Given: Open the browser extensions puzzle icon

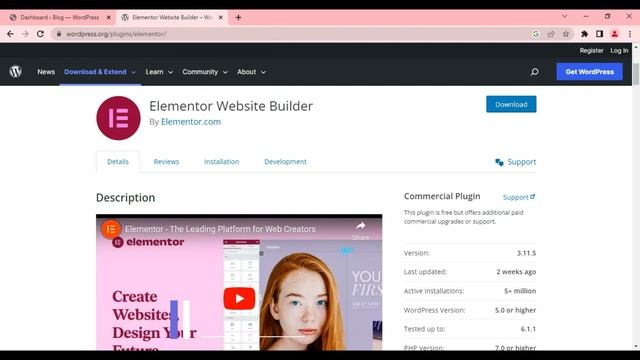Looking at the screenshot, I should coord(584,34).
